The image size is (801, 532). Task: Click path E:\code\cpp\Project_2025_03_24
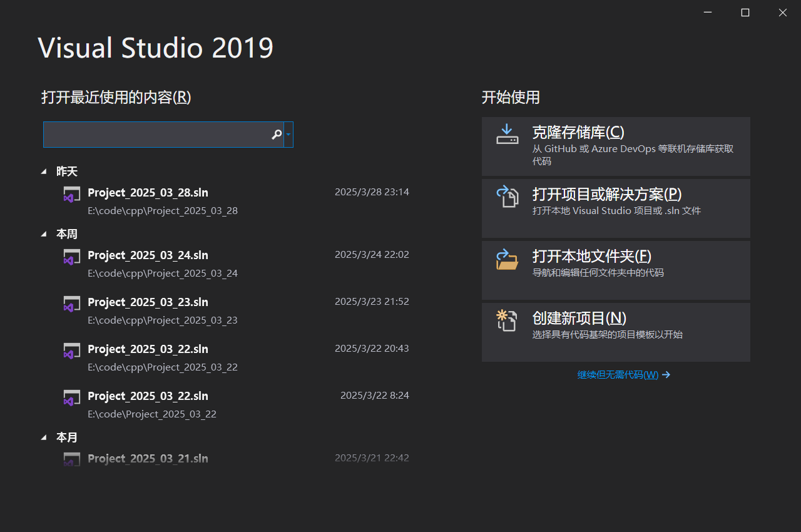point(163,274)
